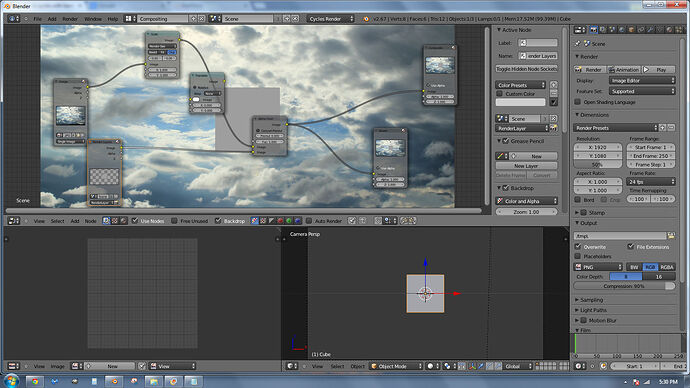Click the Play button
Screen dimensions: 690x388
coord(659,70)
